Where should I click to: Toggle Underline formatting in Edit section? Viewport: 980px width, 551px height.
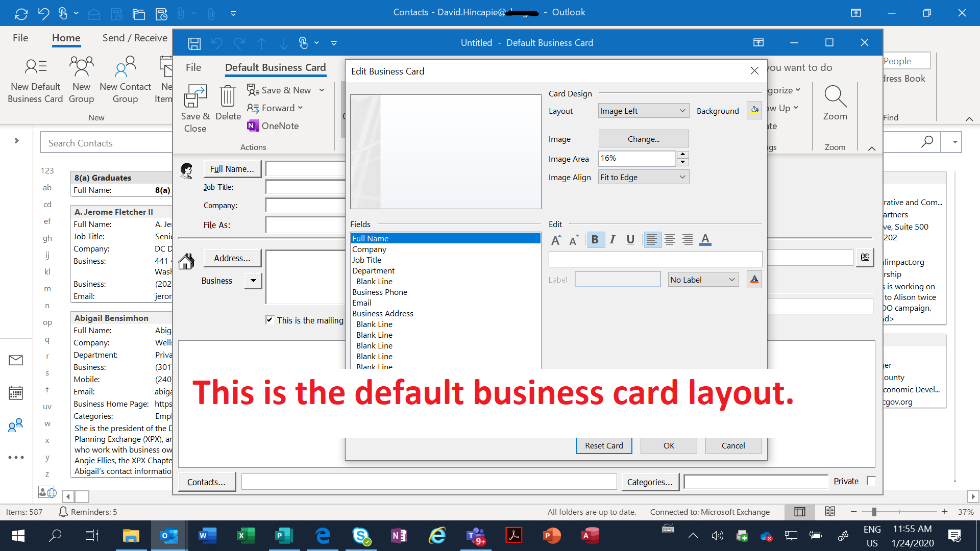pos(630,240)
